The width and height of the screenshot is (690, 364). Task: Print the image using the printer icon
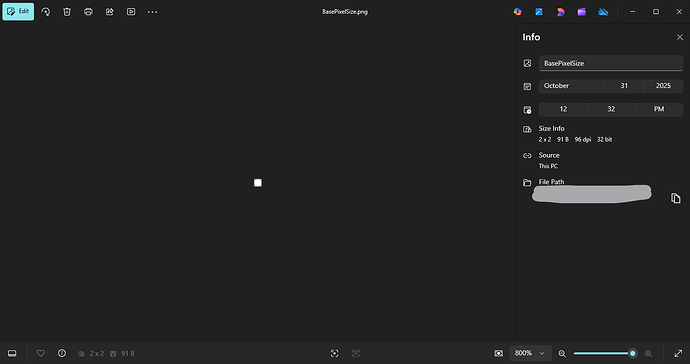click(x=88, y=12)
